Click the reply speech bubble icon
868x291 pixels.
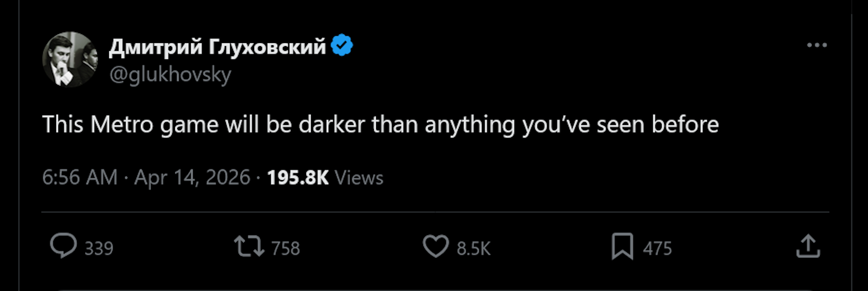tap(63, 246)
